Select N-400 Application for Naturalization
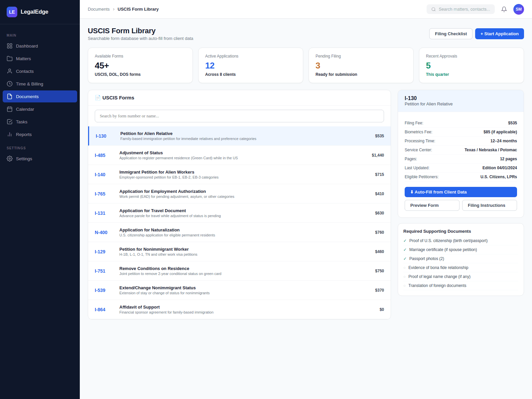The image size is (532, 399). pos(239,232)
